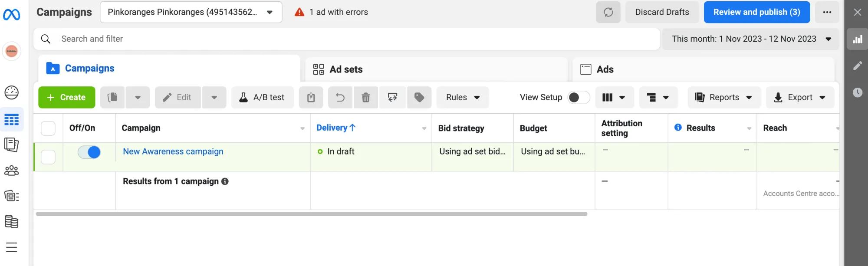Check the New Awareness campaign row checkbox

48,157
